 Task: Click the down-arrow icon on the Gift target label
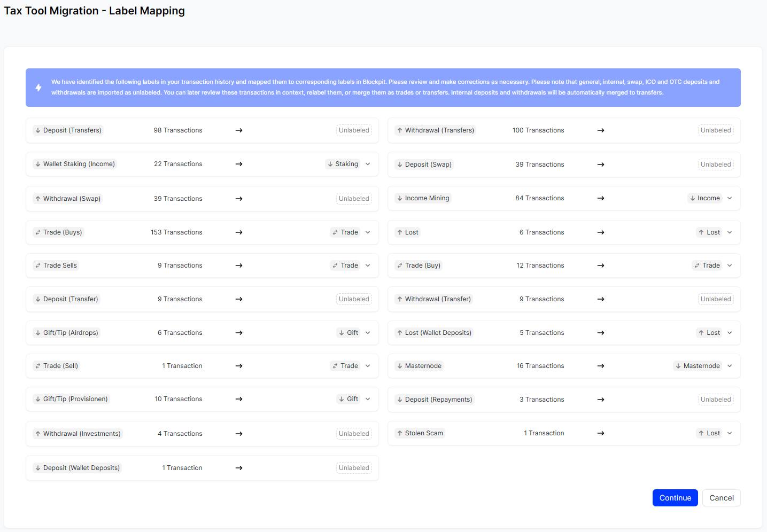(x=342, y=333)
